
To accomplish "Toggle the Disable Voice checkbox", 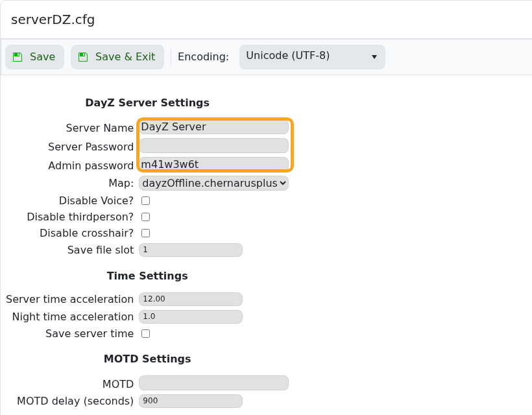I will tap(145, 201).
